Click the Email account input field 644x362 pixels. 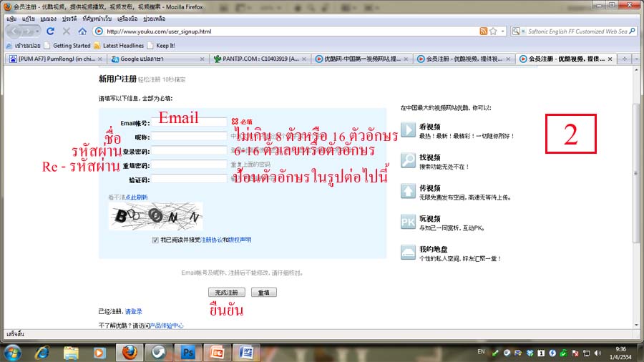point(190,122)
